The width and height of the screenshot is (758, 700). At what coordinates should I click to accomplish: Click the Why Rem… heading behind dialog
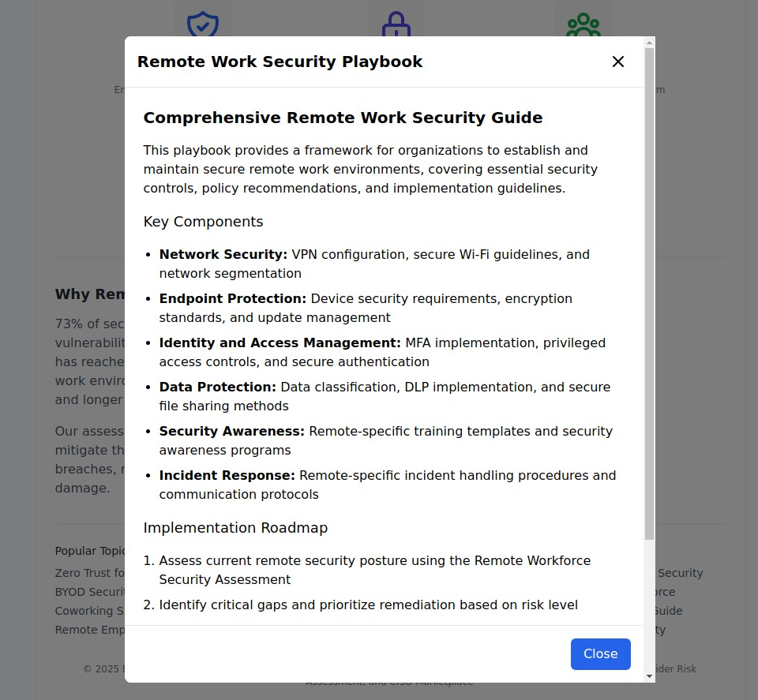pos(90,294)
